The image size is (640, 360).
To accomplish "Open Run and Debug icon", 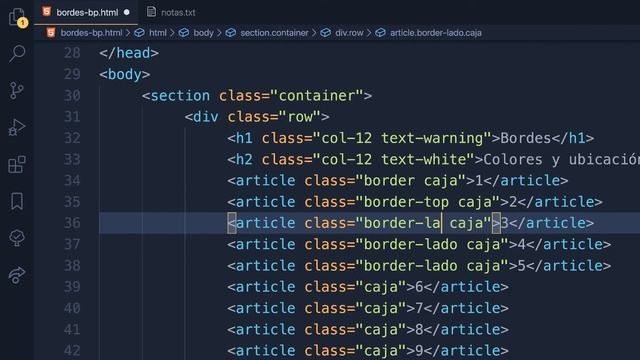I will pyautogui.click(x=17, y=127).
